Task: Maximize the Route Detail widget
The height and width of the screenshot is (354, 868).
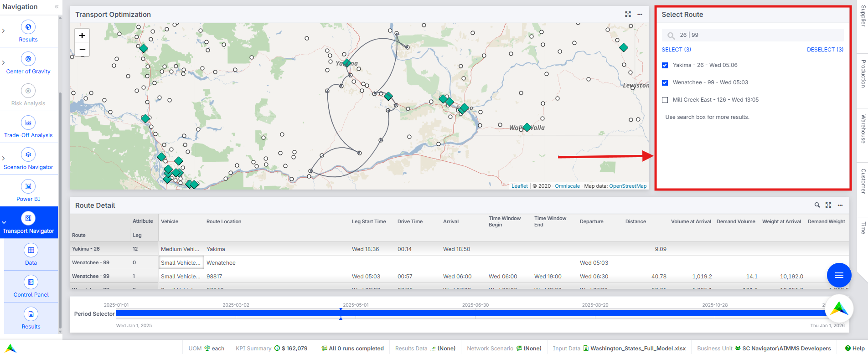Action: (828, 205)
